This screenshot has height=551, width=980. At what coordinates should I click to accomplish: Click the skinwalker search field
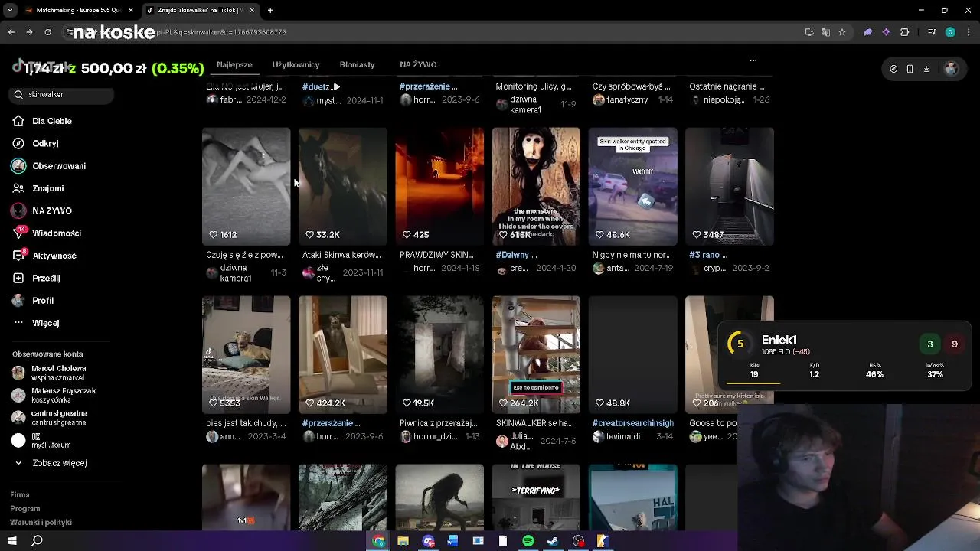[63, 94]
